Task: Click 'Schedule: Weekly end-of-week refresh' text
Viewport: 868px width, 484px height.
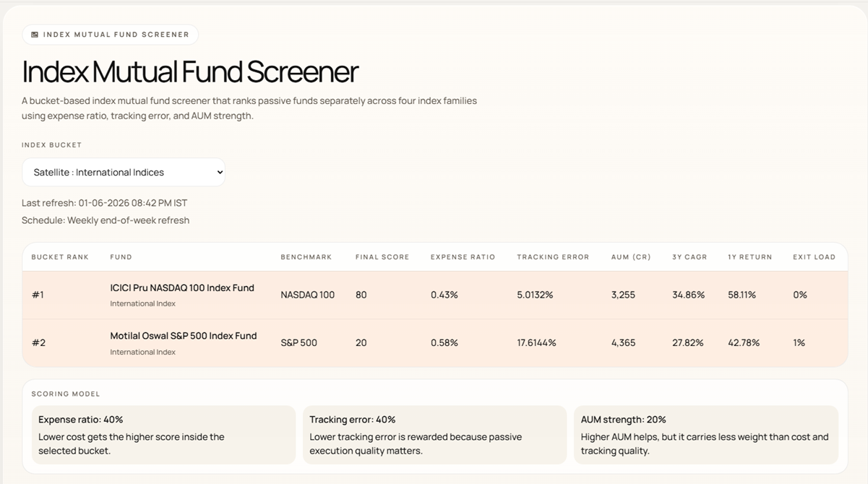Action: tap(106, 220)
